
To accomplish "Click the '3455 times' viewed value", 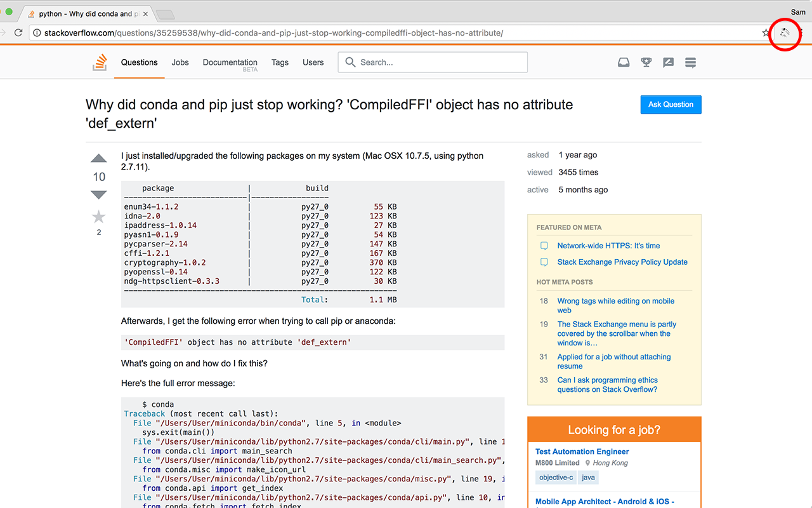I will (x=578, y=172).
